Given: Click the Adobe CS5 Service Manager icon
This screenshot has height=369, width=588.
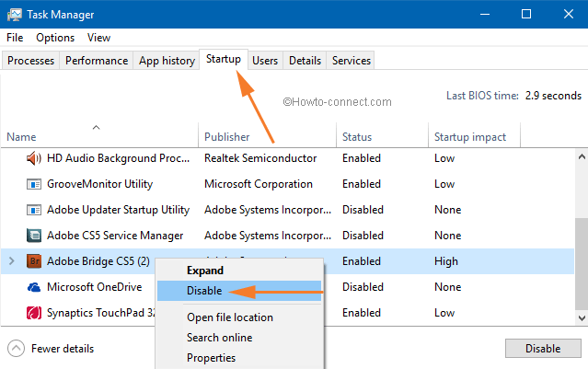Looking at the screenshot, I should point(34,236).
